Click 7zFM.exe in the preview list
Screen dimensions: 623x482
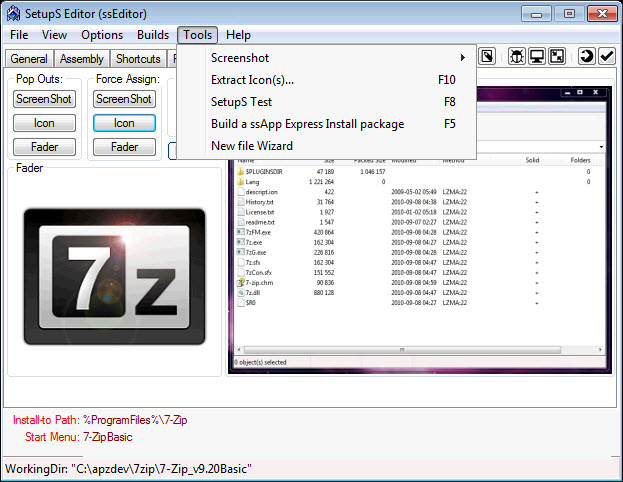coord(258,232)
